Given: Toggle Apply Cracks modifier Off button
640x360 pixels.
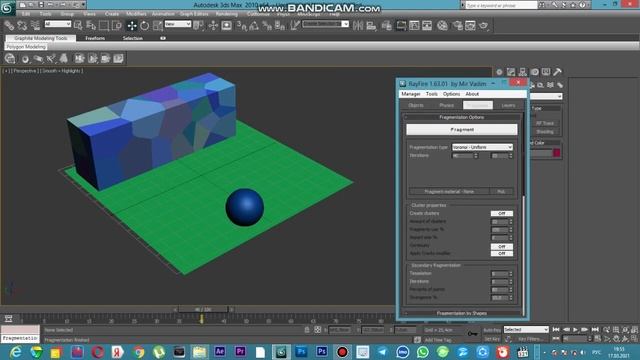Looking at the screenshot, I should (x=502, y=253).
